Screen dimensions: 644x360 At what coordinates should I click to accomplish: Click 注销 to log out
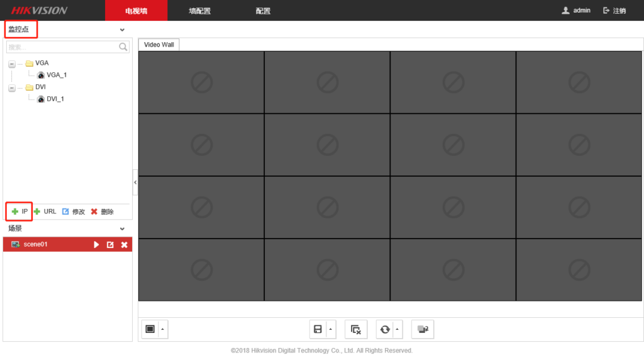pyautogui.click(x=614, y=11)
